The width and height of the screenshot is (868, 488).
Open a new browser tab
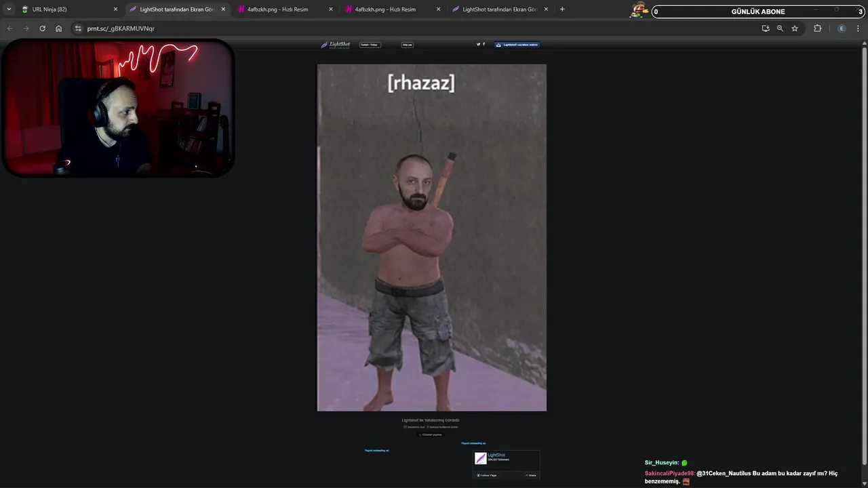point(562,9)
